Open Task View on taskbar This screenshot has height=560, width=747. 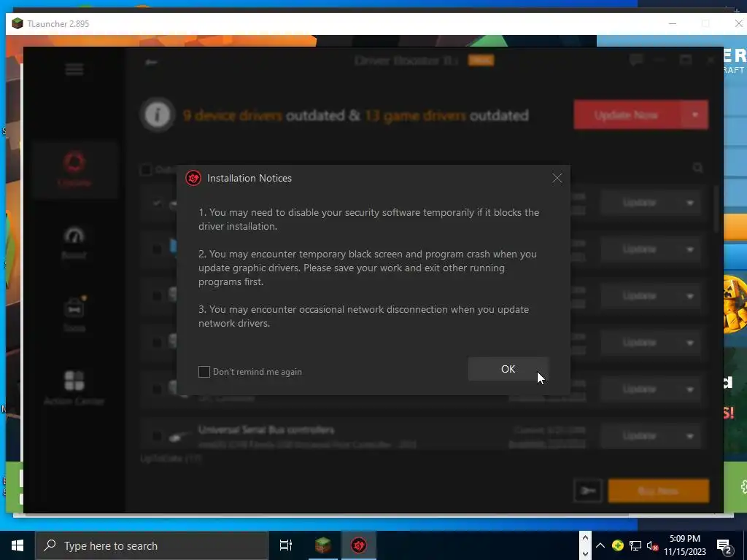click(285, 545)
